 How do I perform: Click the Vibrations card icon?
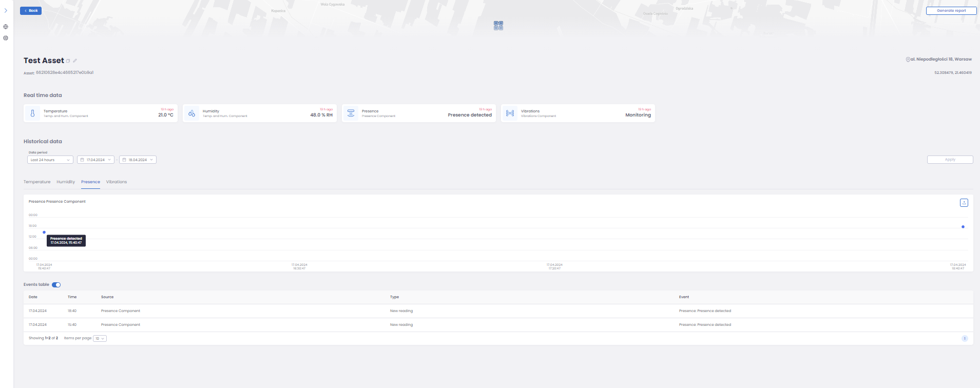pos(510,113)
